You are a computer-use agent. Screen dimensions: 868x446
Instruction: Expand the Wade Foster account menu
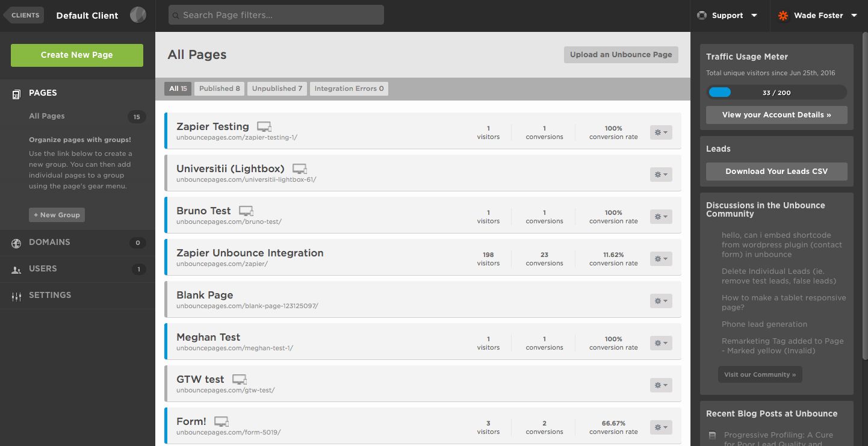(854, 16)
